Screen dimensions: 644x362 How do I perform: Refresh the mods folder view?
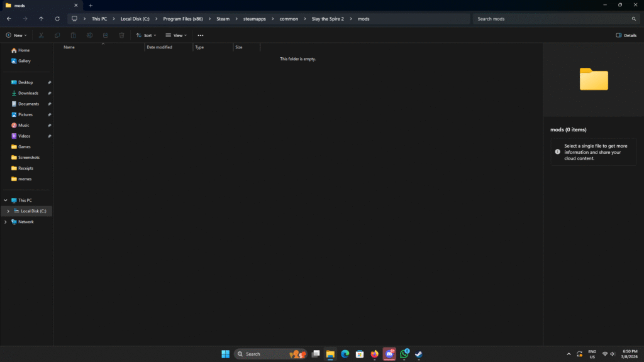coord(57,19)
